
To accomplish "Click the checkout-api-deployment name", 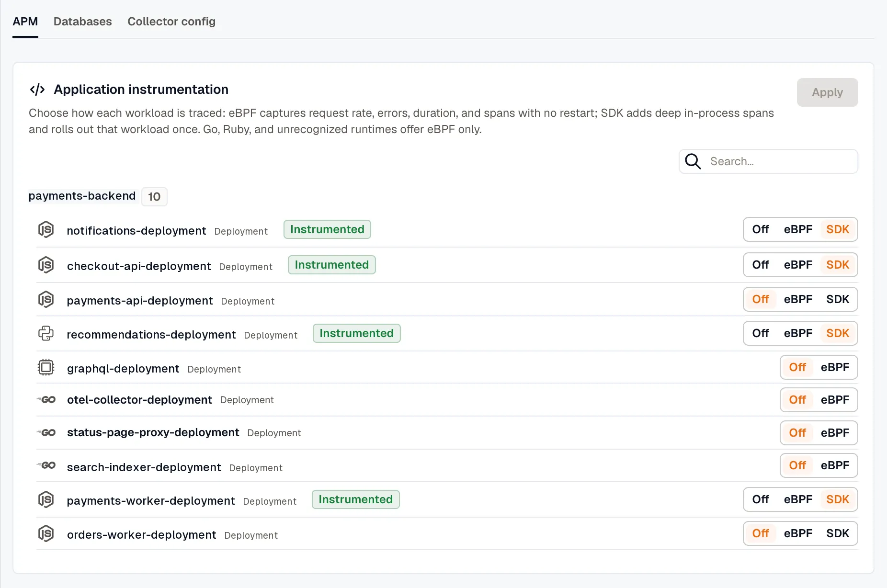I will (139, 266).
